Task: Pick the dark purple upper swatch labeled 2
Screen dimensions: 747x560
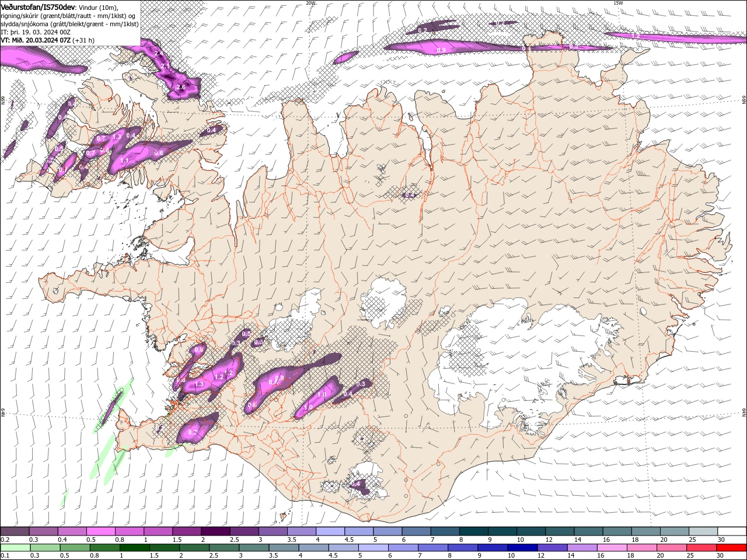Action: click(215, 531)
